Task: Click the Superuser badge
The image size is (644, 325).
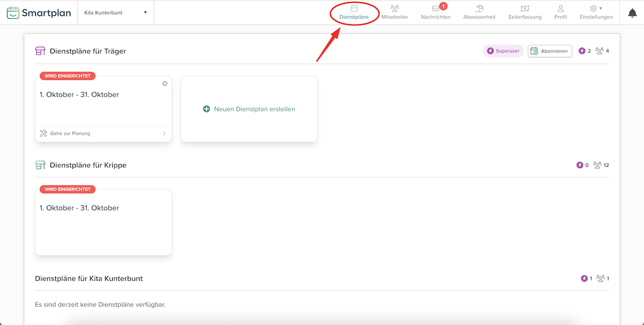Action: (503, 51)
